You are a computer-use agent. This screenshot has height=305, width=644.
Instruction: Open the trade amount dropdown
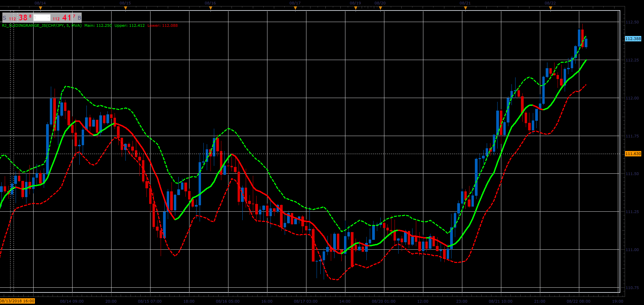pos(42,18)
